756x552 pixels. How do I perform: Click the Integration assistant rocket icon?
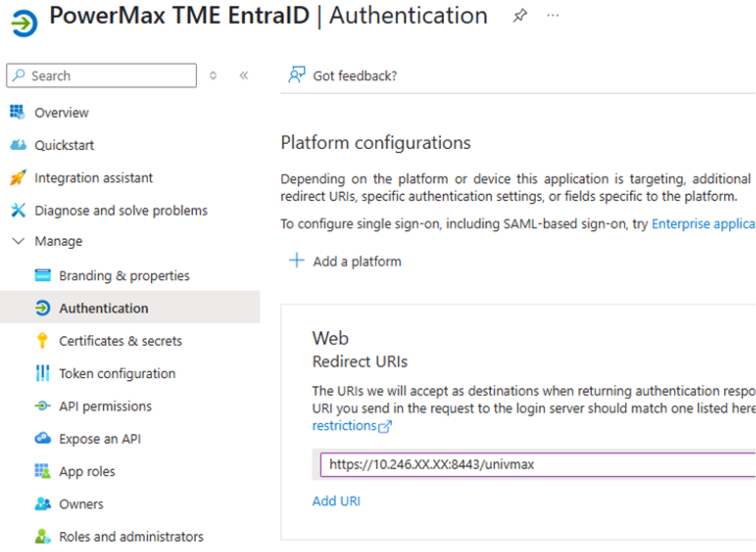[18, 177]
